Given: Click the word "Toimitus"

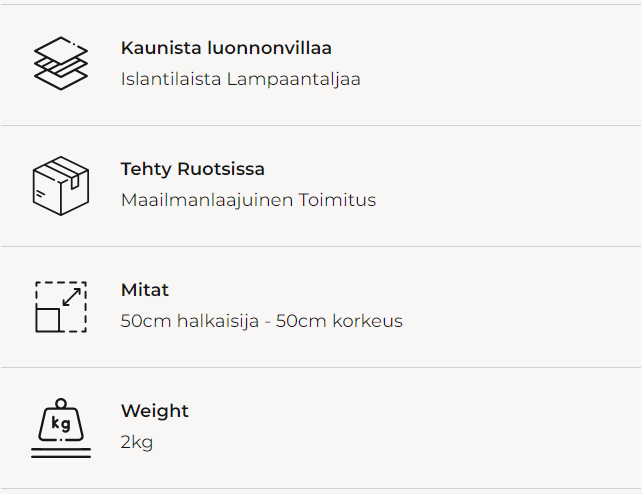Looking at the screenshot, I should [x=337, y=200].
